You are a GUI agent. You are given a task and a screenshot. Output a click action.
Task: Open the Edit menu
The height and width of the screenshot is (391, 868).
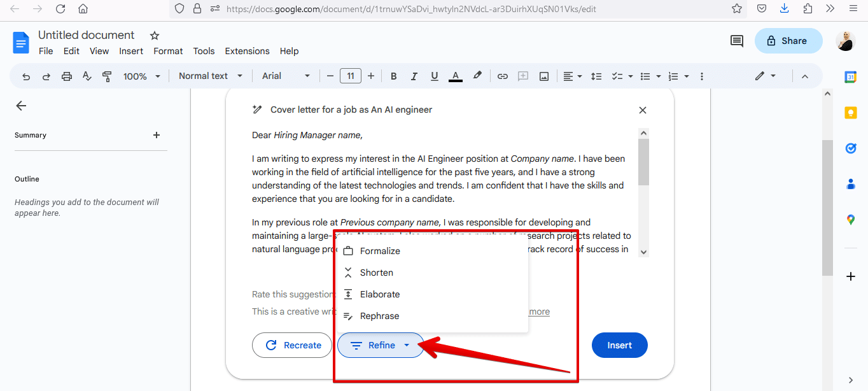tap(71, 51)
